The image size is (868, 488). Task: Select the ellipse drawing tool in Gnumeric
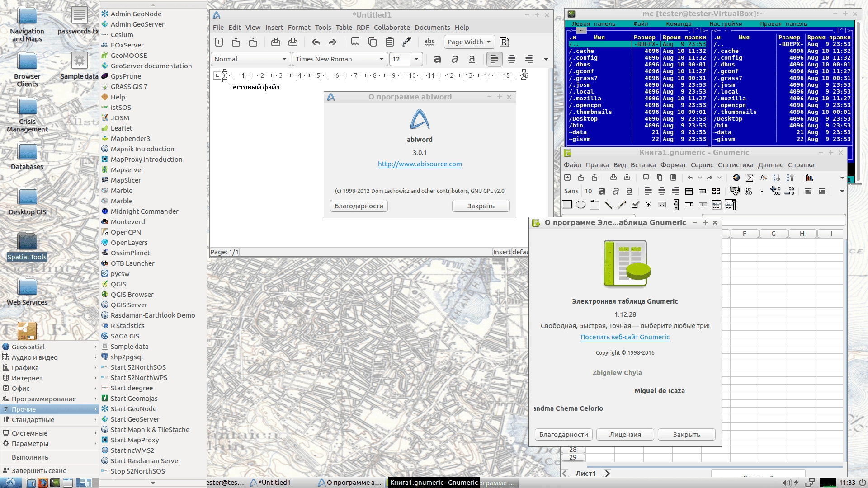[581, 205]
